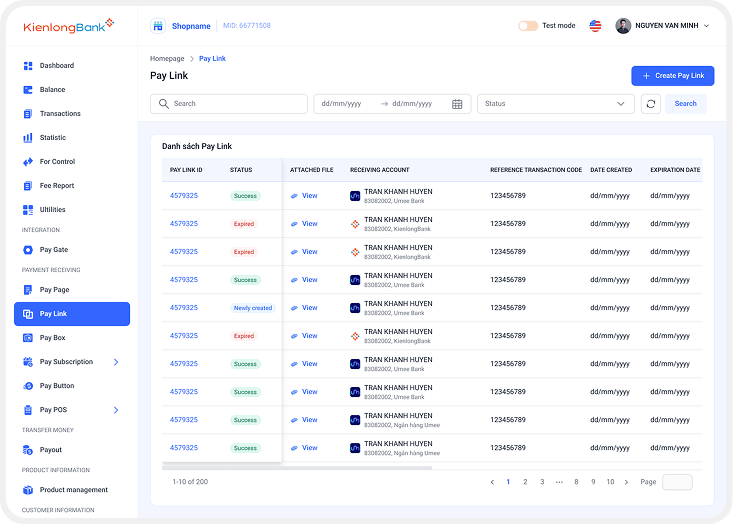Click the end date dd/mm/yyyy field
Screen dimensions: 733x524
pyautogui.click(x=412, y=104)
